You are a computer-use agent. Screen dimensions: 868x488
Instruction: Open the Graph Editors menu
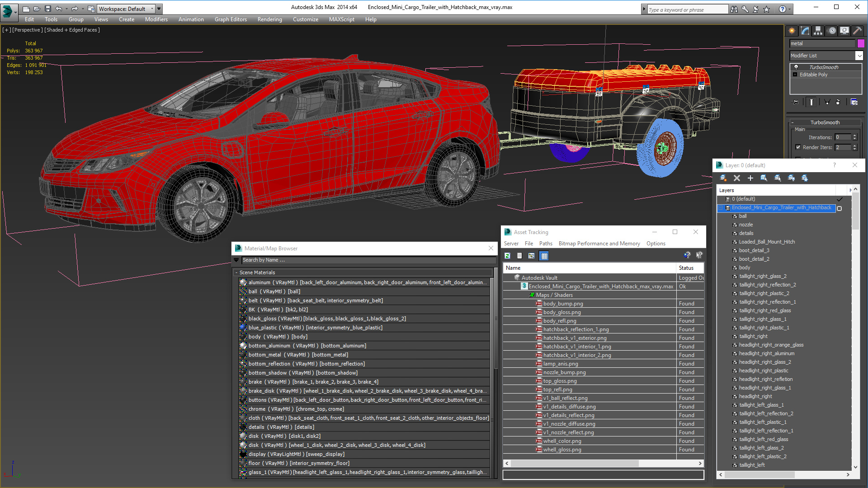coord(231,19)
